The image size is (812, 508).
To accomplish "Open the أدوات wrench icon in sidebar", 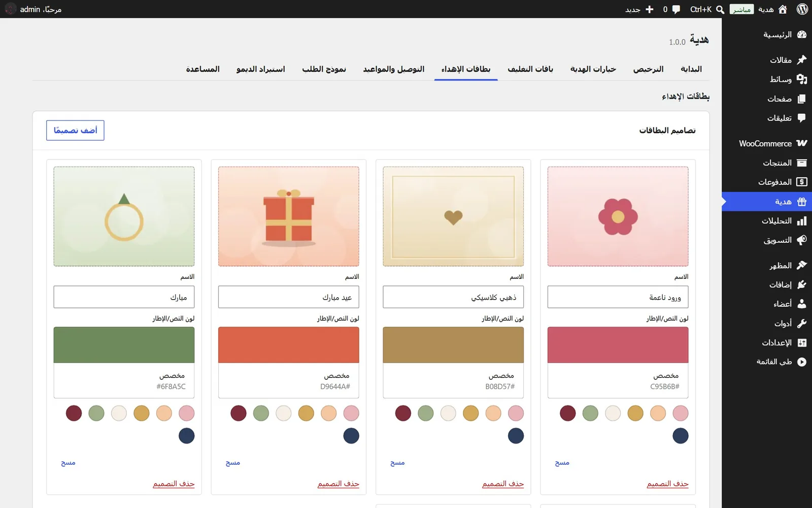I will click(x=802, y=323).
